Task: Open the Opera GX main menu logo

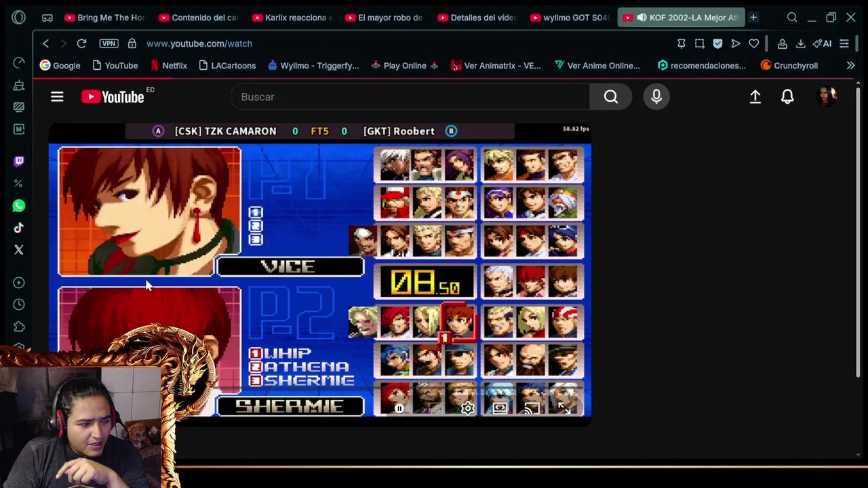Action: (x=18, y=17)
